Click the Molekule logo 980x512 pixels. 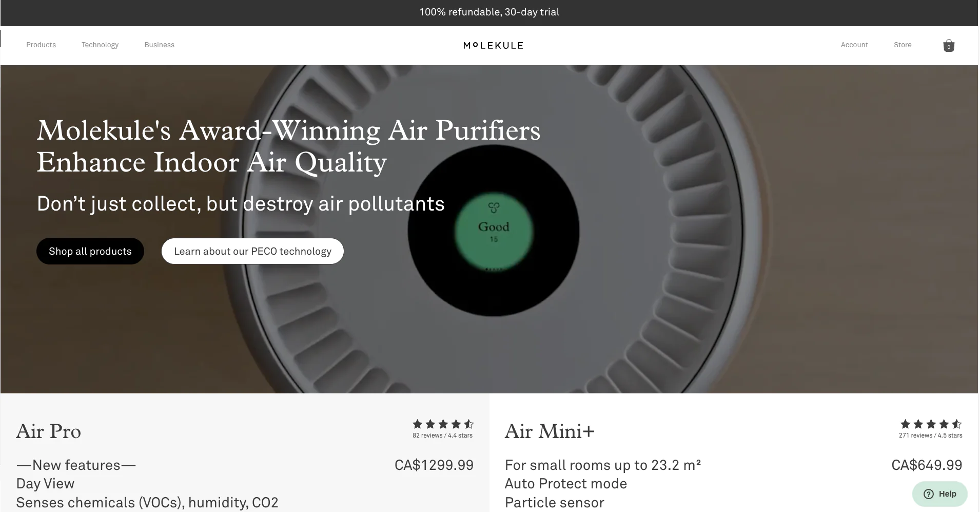(493, 45)
